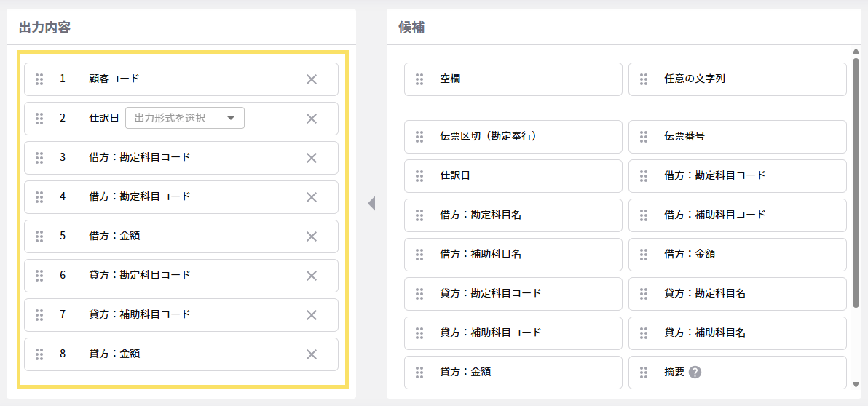
Task: Choose 貸方：補助科目名 candidate
Action: pyautogui.click(x=737, y=333)
